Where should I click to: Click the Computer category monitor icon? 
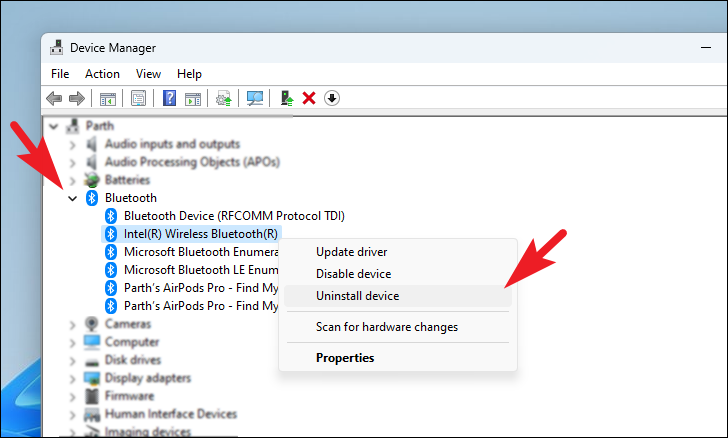point(92,342)
